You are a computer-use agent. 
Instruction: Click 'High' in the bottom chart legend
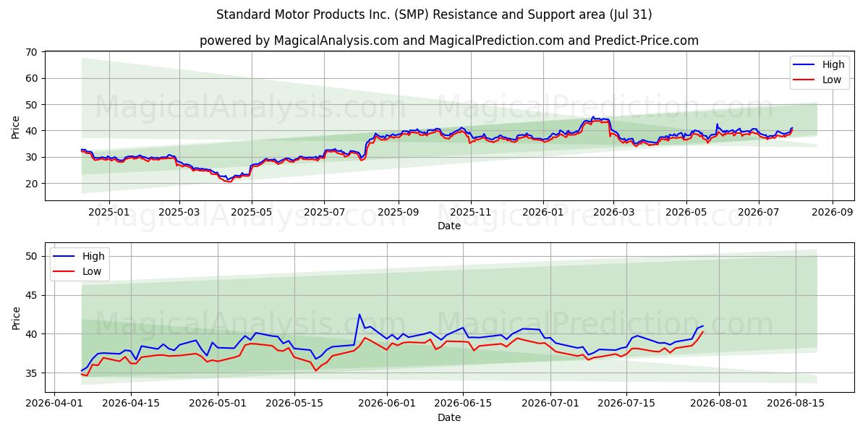(x=93, y=256)
